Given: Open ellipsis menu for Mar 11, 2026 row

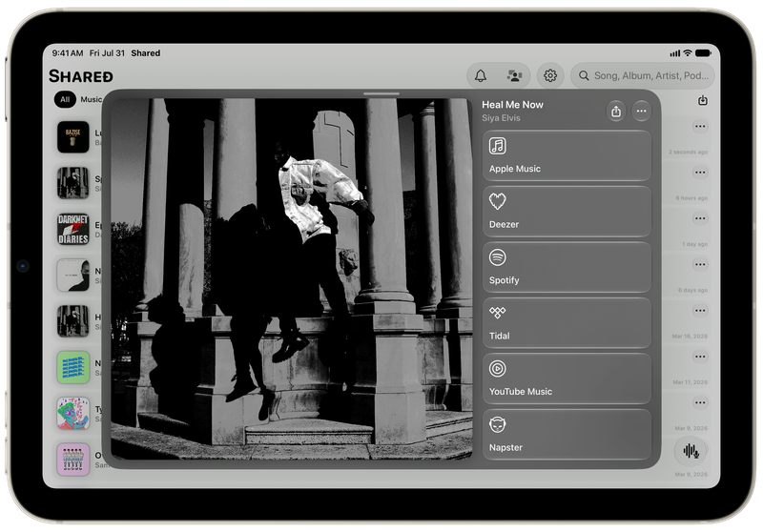Looking at the screenshot, I should tap(700, 357).
